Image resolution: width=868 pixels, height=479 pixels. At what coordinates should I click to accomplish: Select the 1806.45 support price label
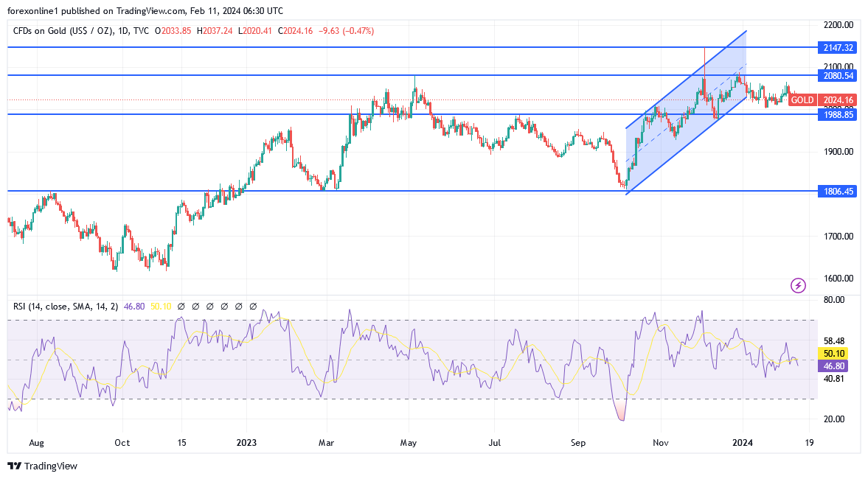[x=838, y=191]
